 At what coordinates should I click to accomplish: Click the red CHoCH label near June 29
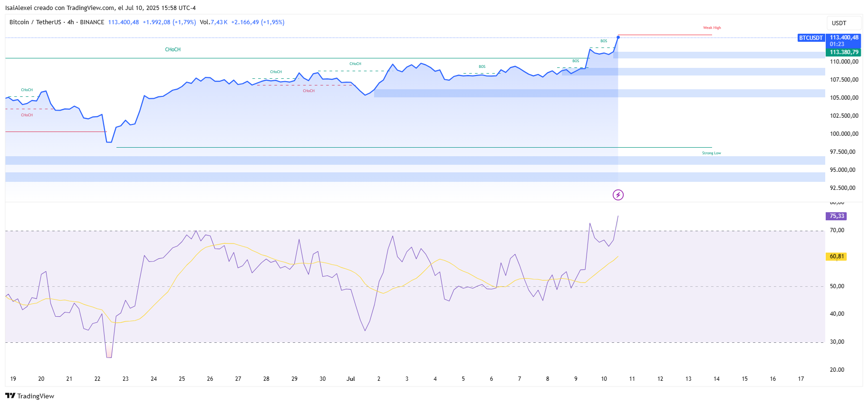(309, 91)
